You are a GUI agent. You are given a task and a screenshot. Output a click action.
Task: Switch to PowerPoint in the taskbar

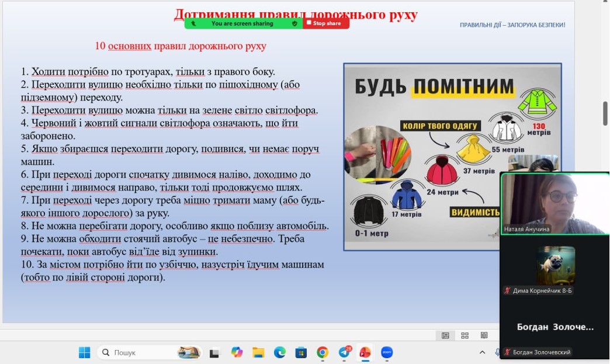tap(365, 352)
